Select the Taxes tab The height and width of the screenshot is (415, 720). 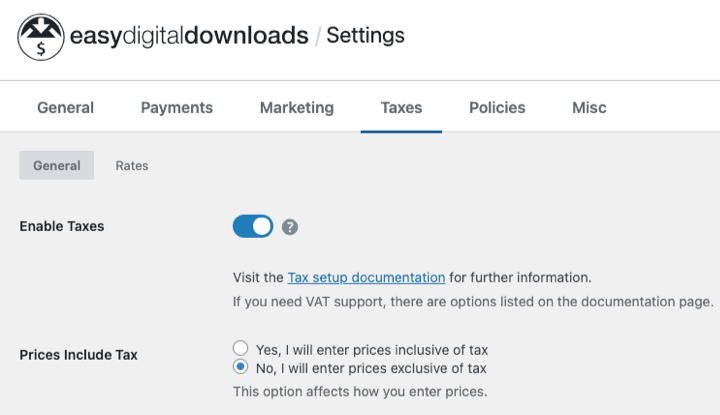(401, 108)
